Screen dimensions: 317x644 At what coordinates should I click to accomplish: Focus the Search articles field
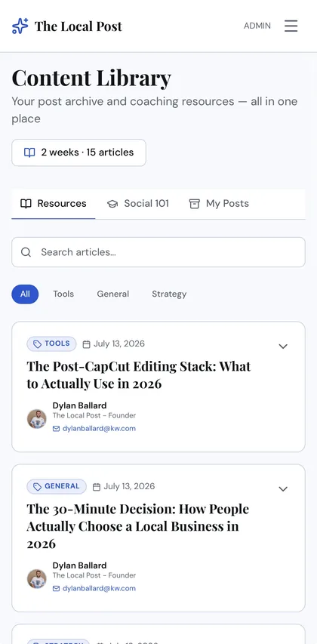158,252
